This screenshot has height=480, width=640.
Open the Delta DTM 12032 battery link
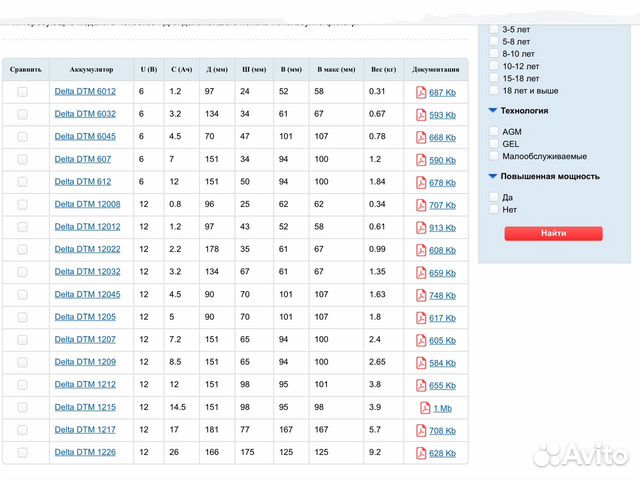87,272
